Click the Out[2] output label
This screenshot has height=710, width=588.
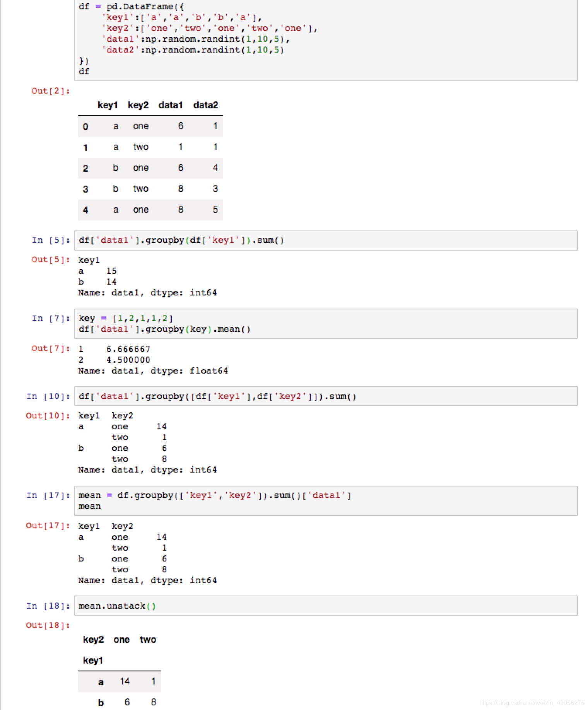51,91
